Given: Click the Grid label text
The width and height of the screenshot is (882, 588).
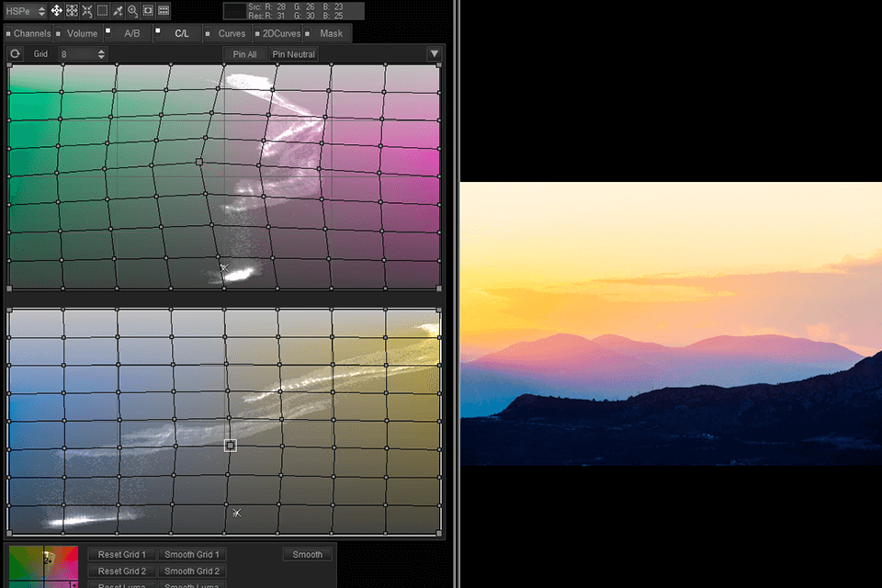Looking at the screenshot, I should (x=40, y=54).
